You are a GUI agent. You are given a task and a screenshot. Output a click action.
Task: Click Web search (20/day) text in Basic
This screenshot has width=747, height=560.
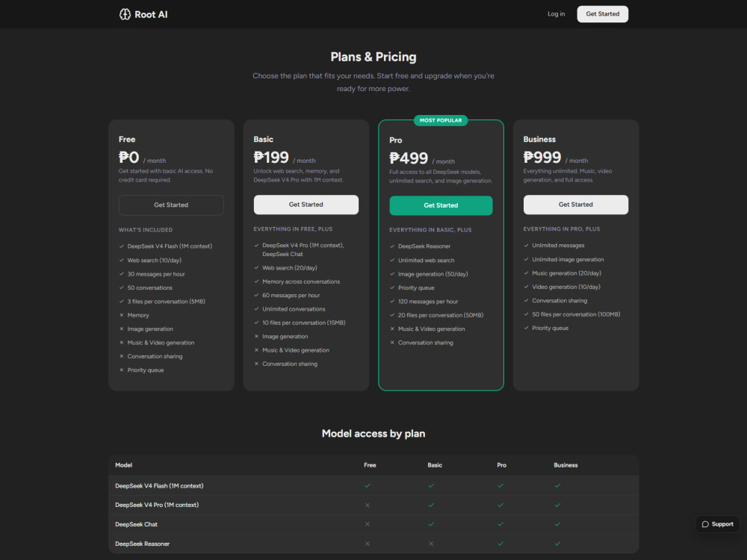click(290, 267)
